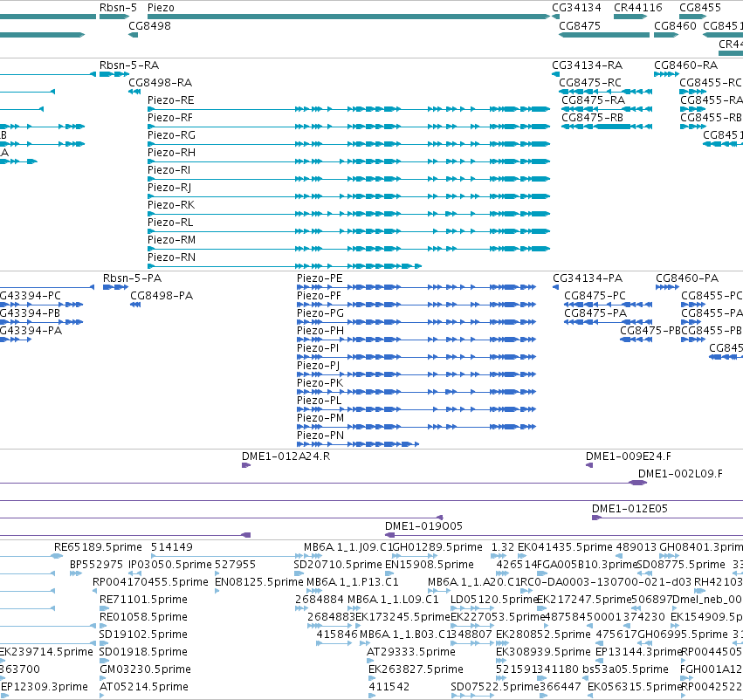The height and width of the screenshot is (700, 743).
Task: Select the 514149 EST label
Action: click(171, 547)
